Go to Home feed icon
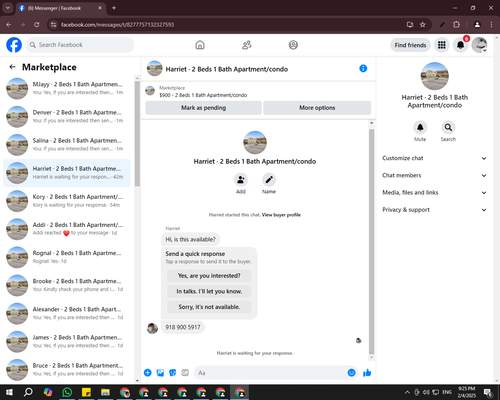This screenshot has width=500, height=400. tap(200, 45)
